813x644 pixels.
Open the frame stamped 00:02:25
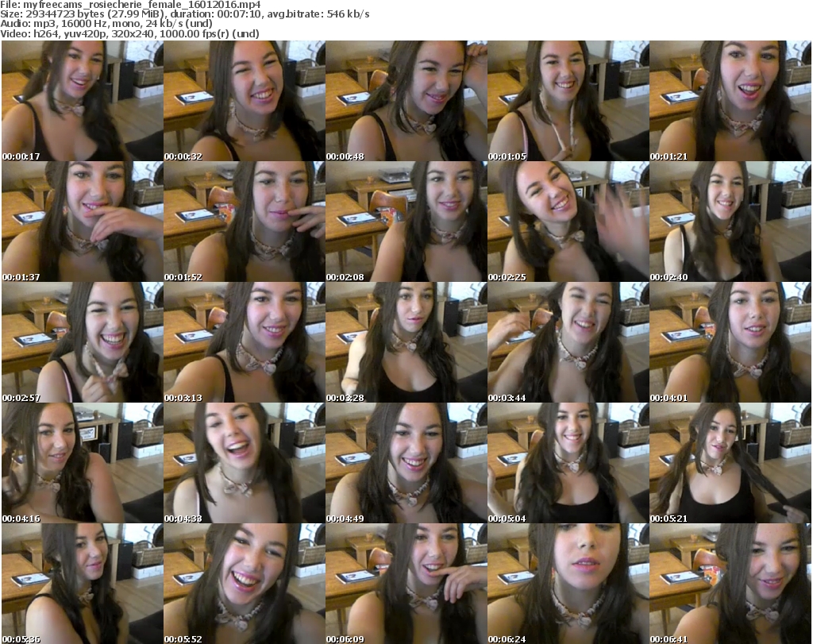[x=568, y=222]
